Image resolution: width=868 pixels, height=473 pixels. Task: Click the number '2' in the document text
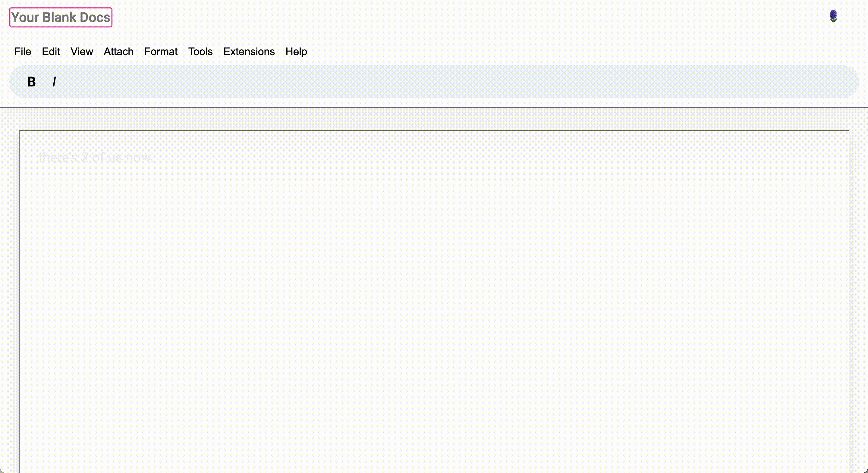point(85,157)
